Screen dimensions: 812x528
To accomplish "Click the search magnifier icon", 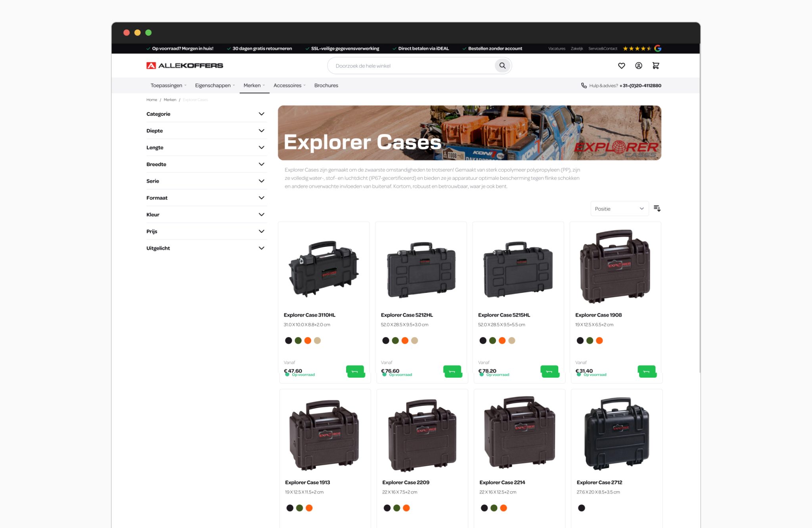I will click(502, 65).
